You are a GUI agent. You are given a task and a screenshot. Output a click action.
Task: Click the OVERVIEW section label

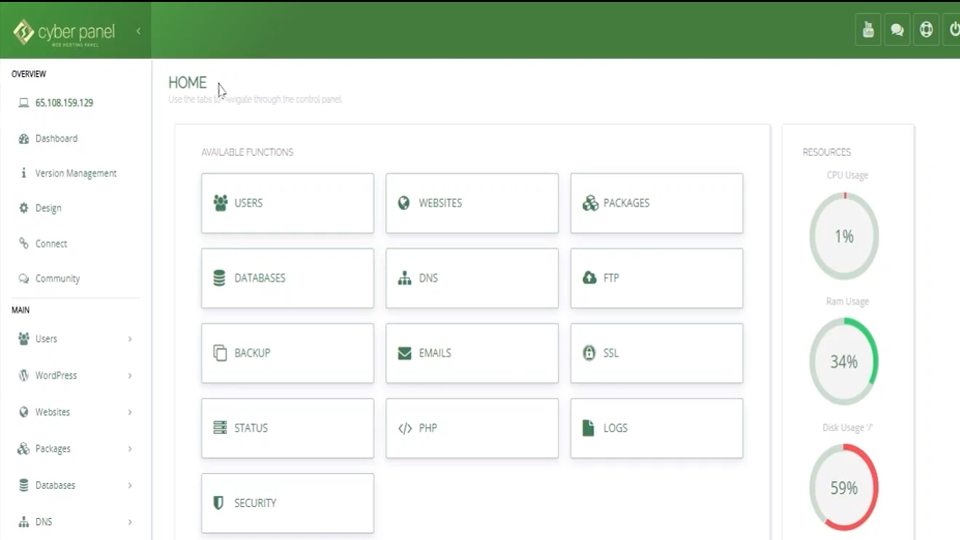click(x=29, y=74)
